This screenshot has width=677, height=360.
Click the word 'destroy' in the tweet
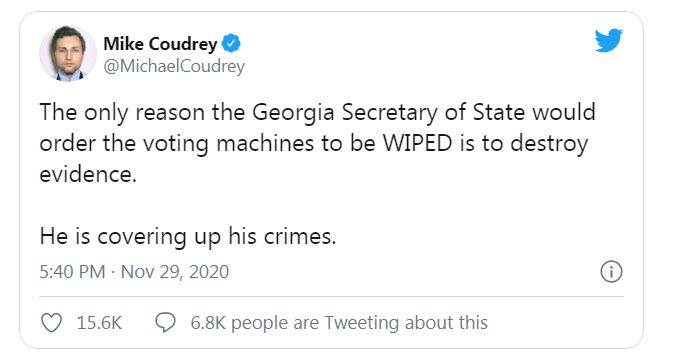pyautogui.click(x=549, y=143)
